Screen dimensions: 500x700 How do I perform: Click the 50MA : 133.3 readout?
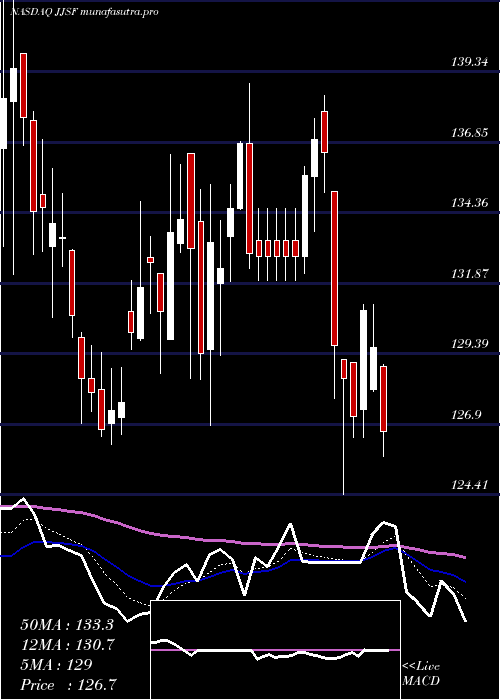point(67,625)
